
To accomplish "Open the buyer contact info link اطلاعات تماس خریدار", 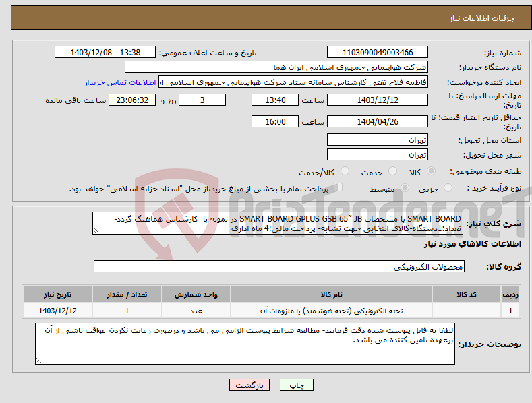I will [120, 82].
